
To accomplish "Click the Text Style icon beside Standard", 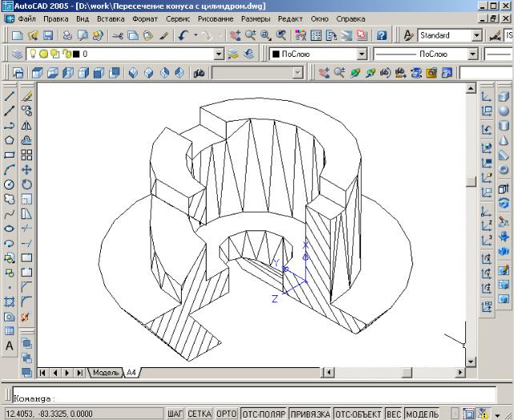I will [x=408, y=35].
